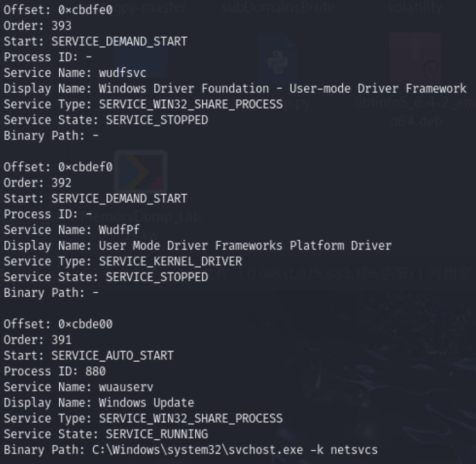This screenshot has width=476, height=464.
Task: Select the subDomainsBrute desktop item label
Action: point(278,8)
